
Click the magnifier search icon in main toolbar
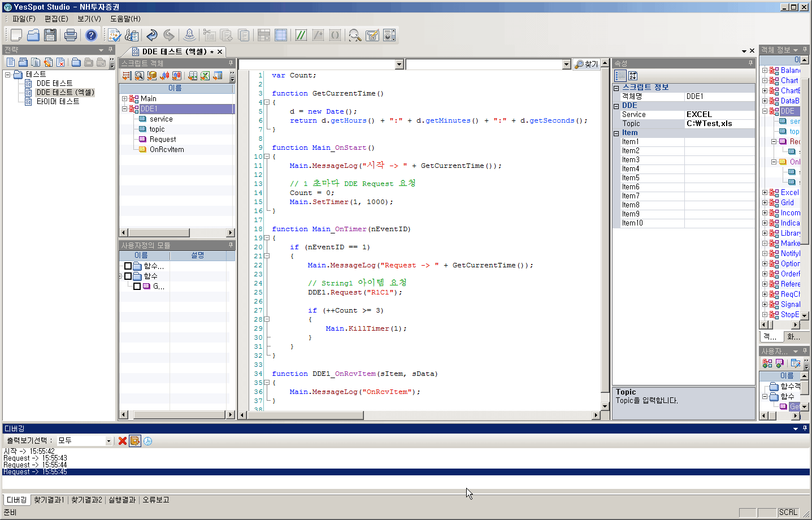tap(354, 35)
